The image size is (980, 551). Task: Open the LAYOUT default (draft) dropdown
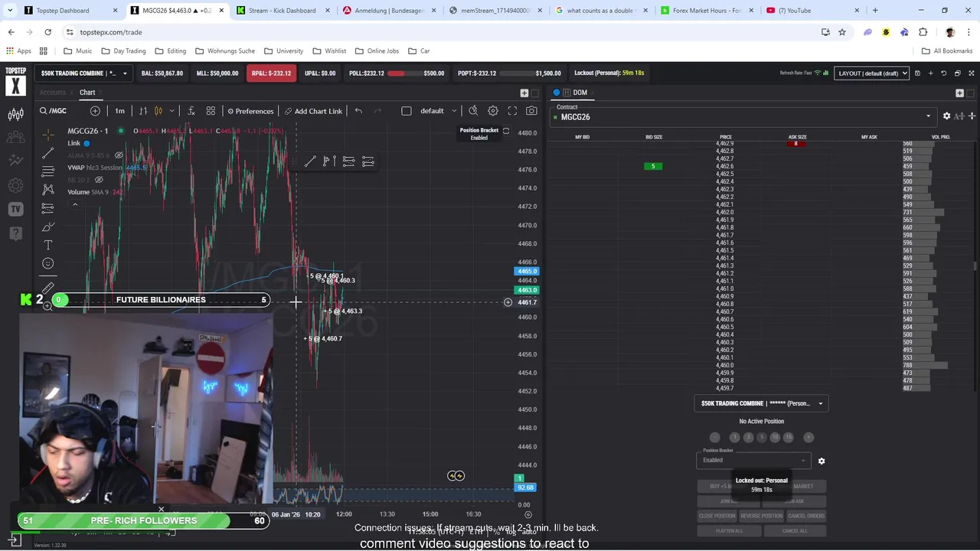(871, 73)
